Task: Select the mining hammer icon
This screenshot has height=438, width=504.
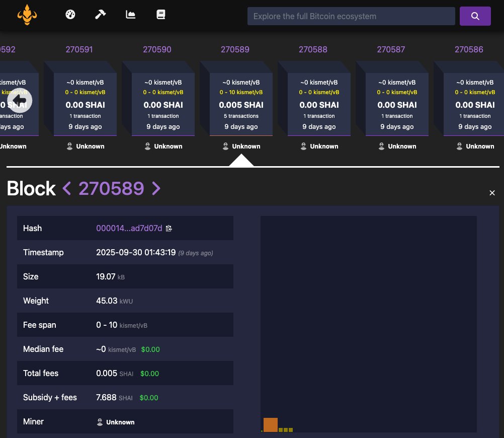Action: coord(100,14)
